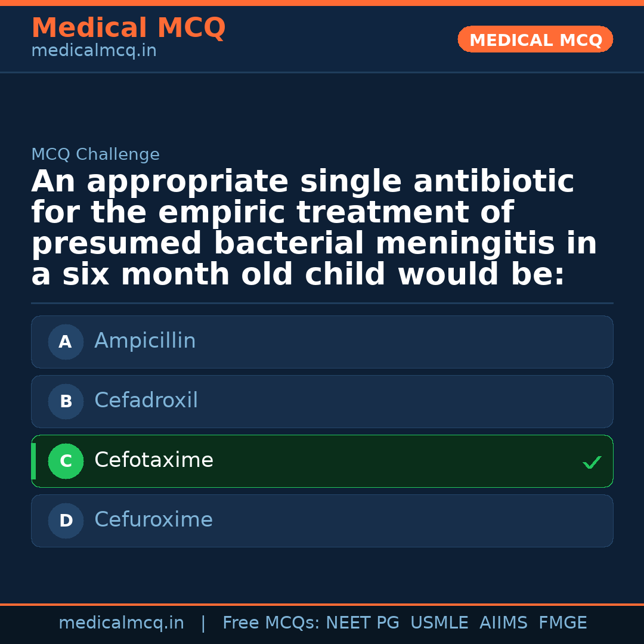
Task: Click the letter B circle icon
Action: pos(66,402)
